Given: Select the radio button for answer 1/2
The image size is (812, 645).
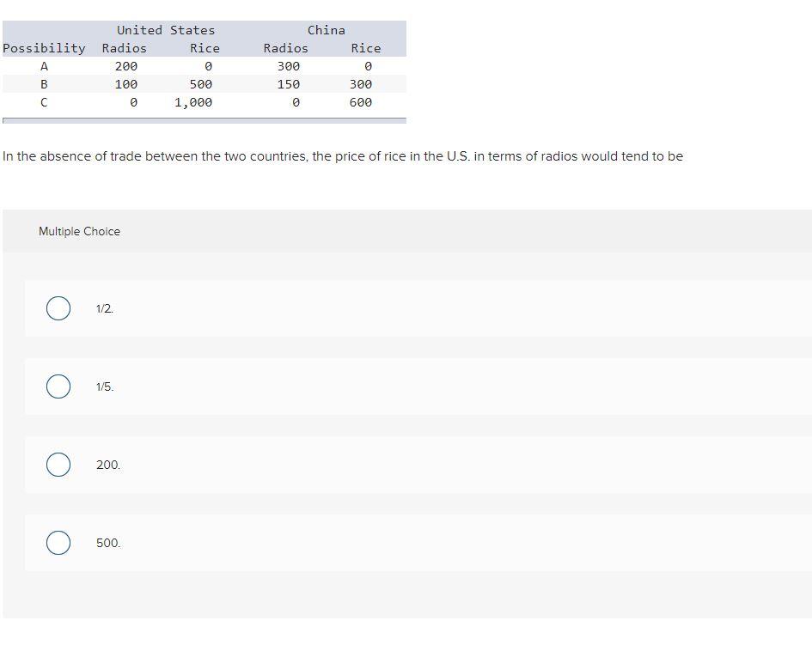Looking at the screenshot, I should (x=58, y=308).
